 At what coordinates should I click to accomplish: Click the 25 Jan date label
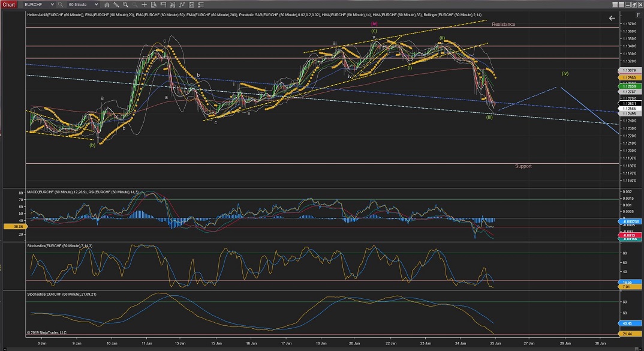coord(495,343)
